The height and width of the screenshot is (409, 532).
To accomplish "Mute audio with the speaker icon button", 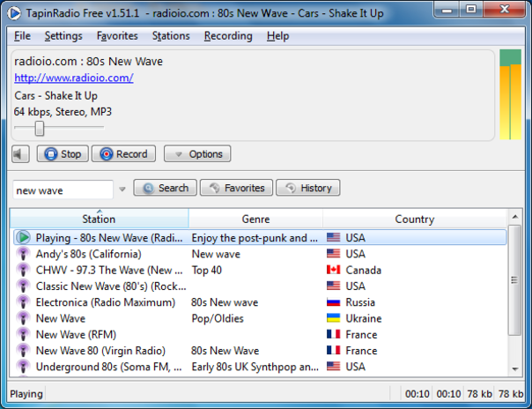I will pos(20,154).
